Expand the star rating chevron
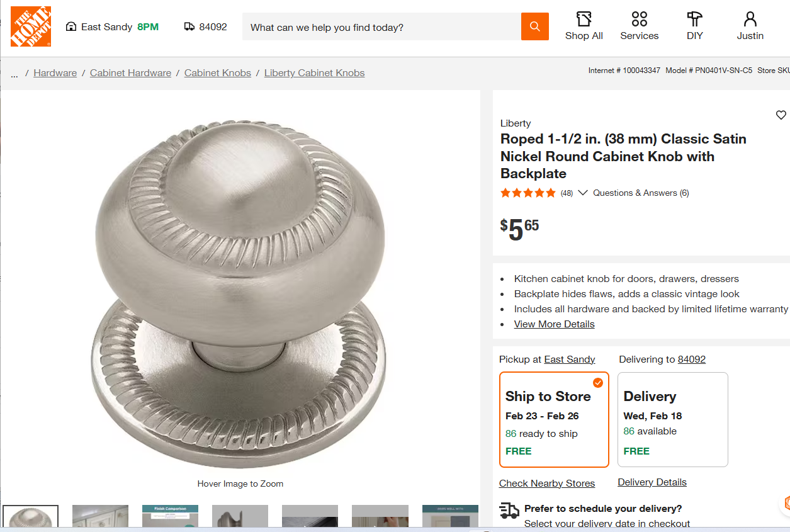Image resolution: width=790 pixels, height=532 pixels. point(582,193)
